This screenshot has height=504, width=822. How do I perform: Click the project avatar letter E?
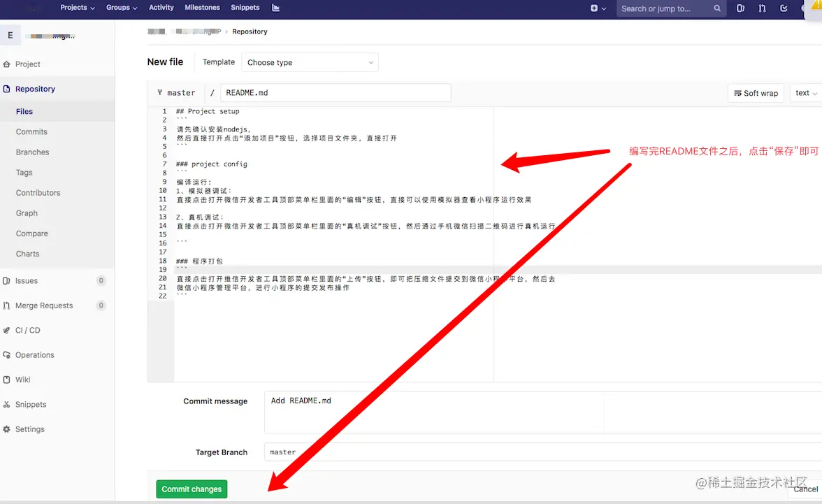[10, 36]
